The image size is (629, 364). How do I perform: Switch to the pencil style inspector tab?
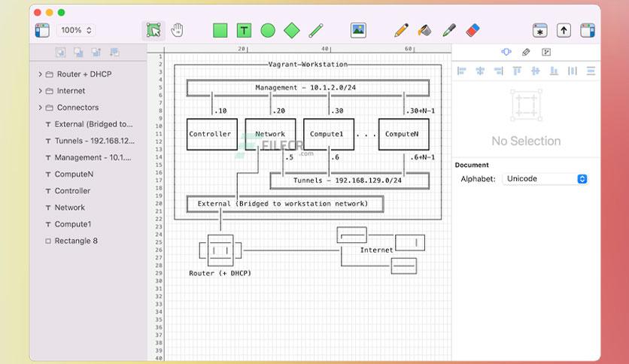pos(526,52)
